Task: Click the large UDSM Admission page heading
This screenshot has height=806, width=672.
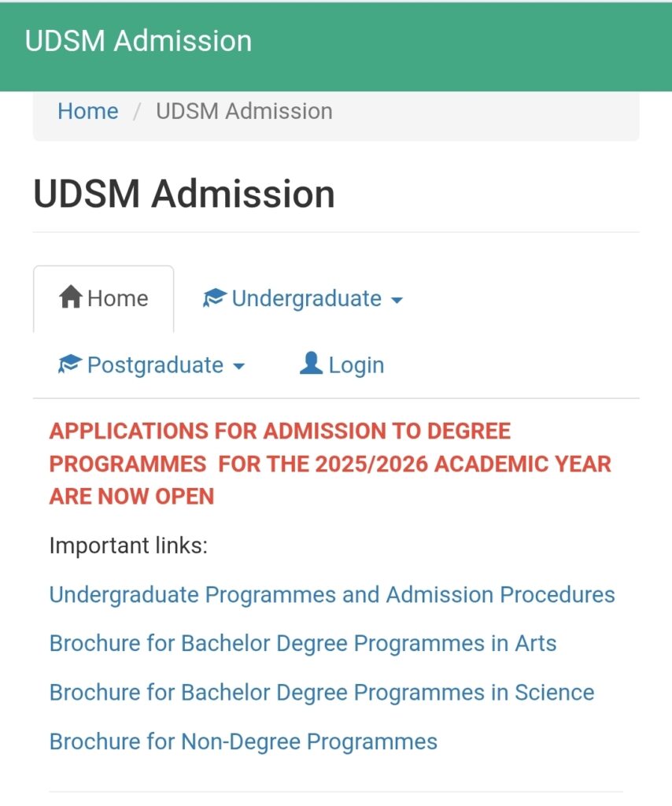Action: (x=184, y=194)
